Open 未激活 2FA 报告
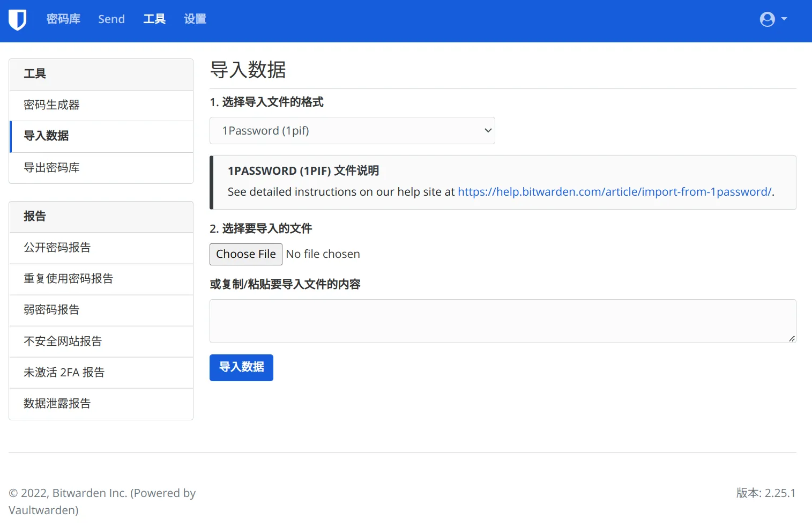Viewport: 812px width, 527px height. 101,373
